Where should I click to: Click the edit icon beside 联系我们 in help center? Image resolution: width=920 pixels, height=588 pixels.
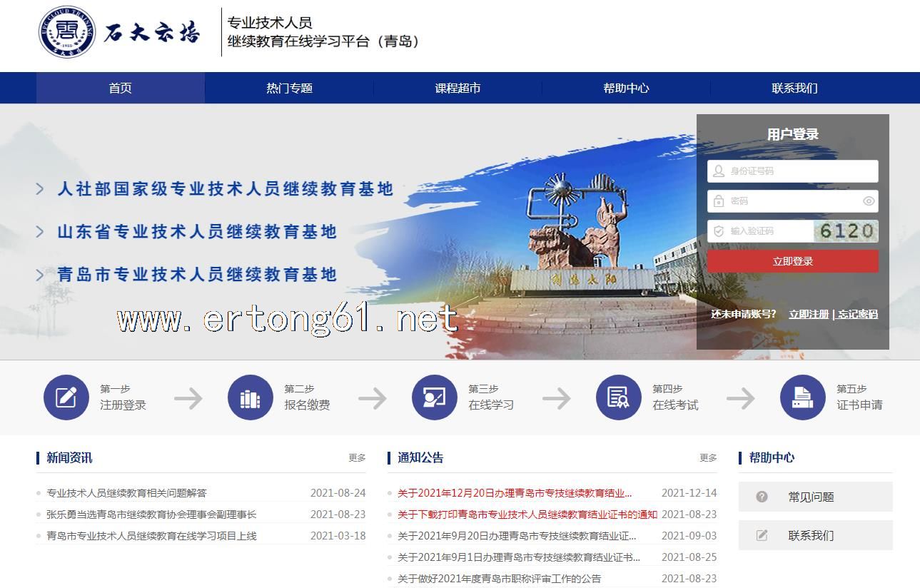point(762,535)
